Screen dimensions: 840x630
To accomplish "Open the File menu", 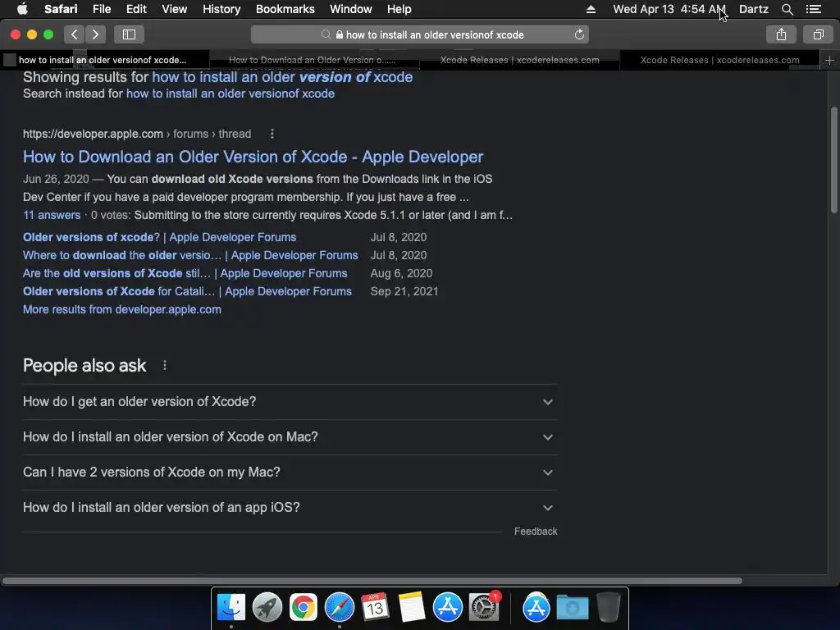I will [x=101, y=9].
